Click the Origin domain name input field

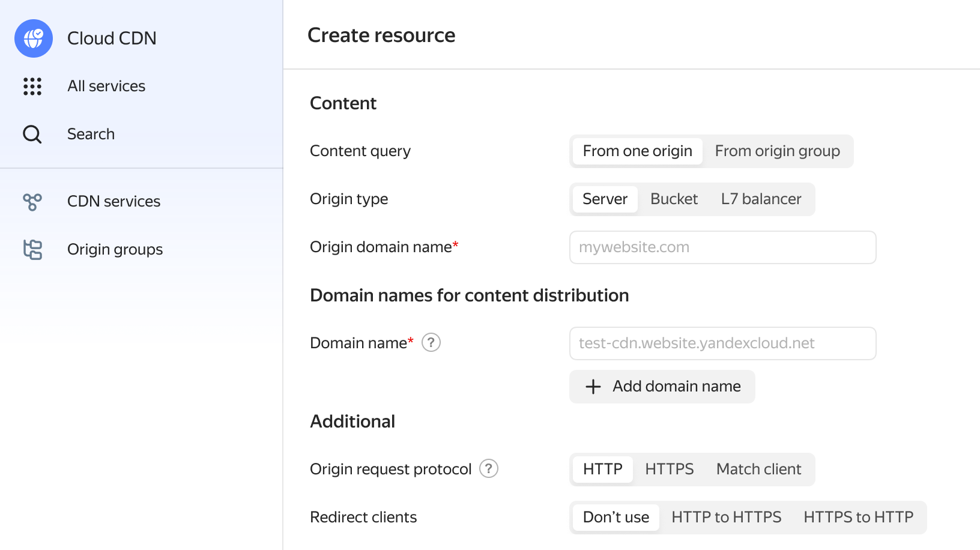click(x=722, y=247)
